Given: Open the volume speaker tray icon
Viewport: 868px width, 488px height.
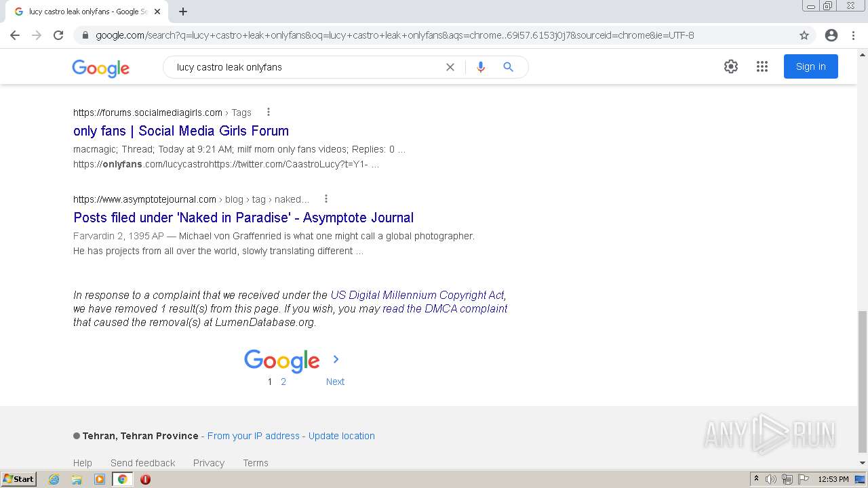Looking at the screenshot, I should (x=771, y=479).
